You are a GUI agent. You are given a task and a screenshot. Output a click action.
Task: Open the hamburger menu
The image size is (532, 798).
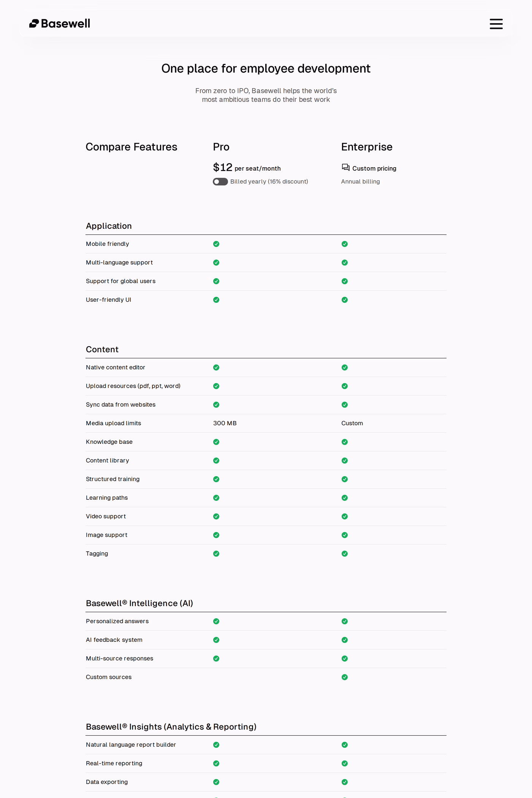point(496,24)
